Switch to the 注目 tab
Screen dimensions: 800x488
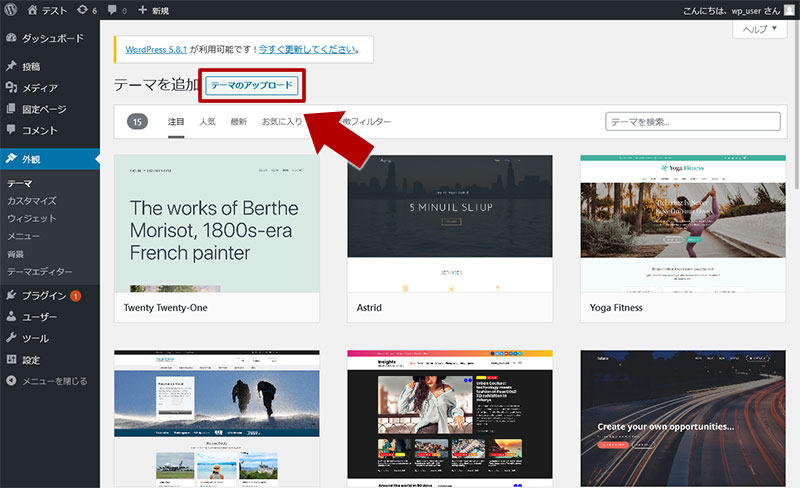pyautogui.click(x=176, y=121)
